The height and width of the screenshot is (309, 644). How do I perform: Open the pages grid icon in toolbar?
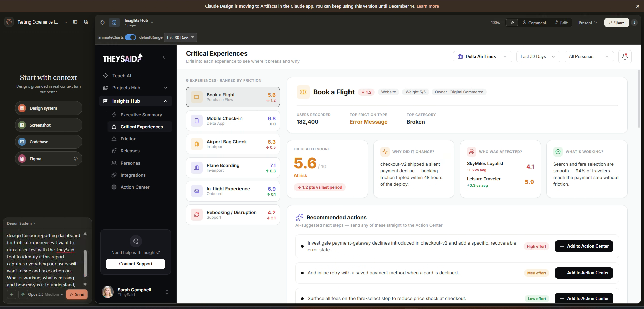(x=114, y=23)
